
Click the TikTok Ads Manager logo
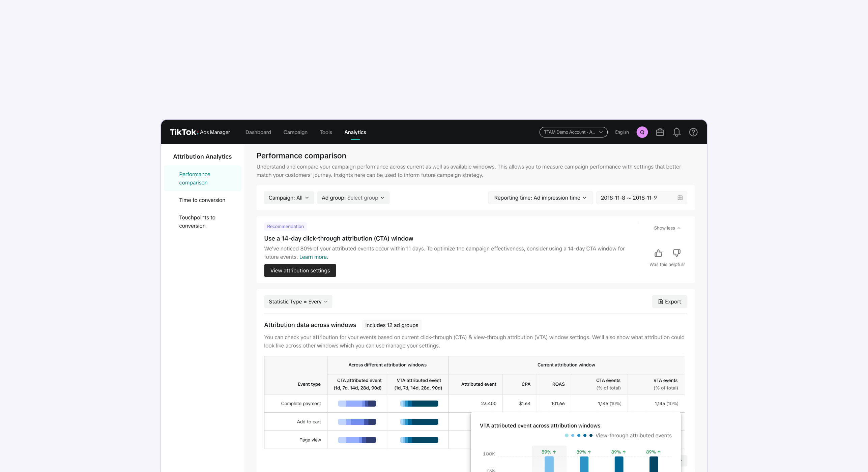(x=200, y=132)
